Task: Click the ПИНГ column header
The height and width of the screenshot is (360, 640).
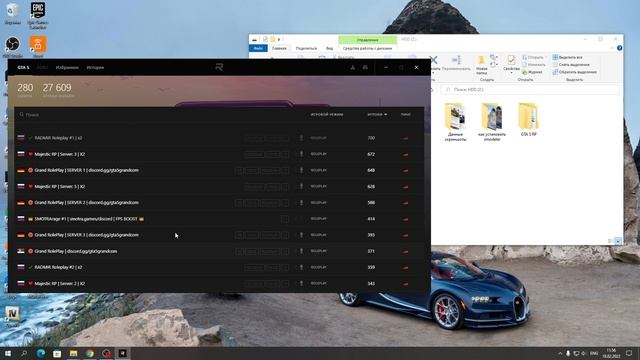Action: pyautogui.click(x=405, y=115)
